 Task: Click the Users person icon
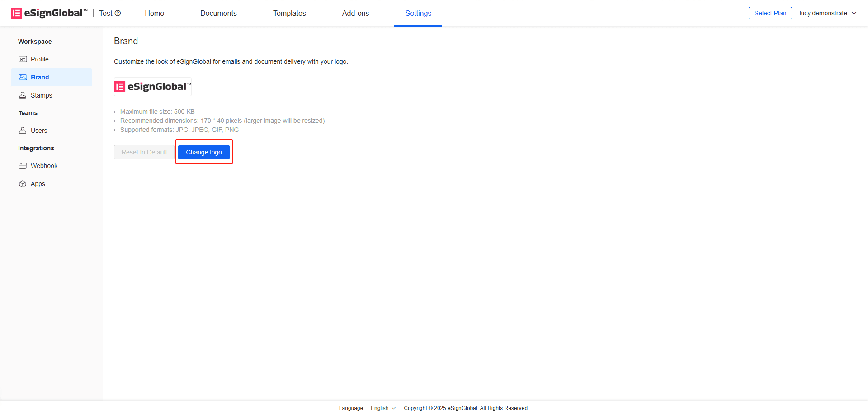tap(23, 131)
